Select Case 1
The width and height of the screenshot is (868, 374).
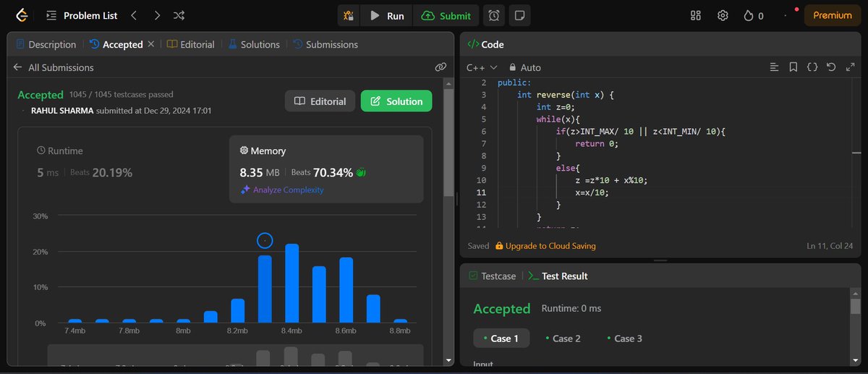pos(501,338)
